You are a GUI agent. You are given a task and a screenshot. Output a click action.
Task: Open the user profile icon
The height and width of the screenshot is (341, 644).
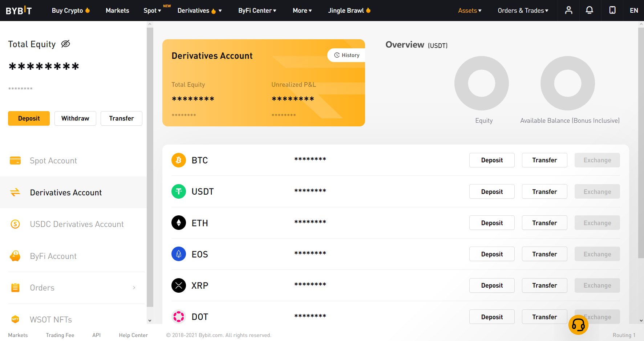tap(569, 10)
